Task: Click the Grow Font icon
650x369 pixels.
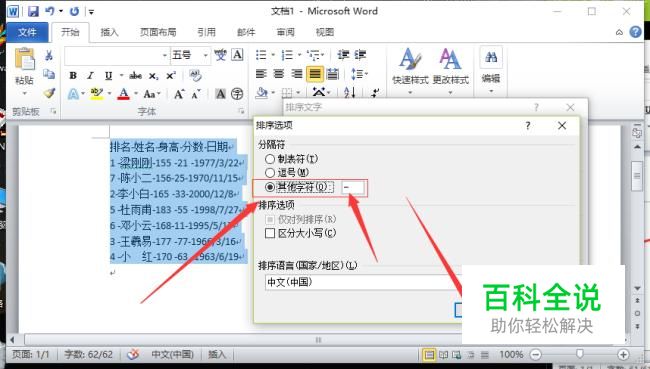Action: [x=179, y=94]
